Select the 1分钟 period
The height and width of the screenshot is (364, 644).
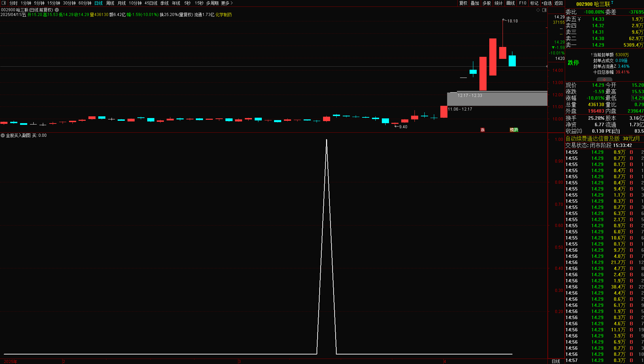26,3
